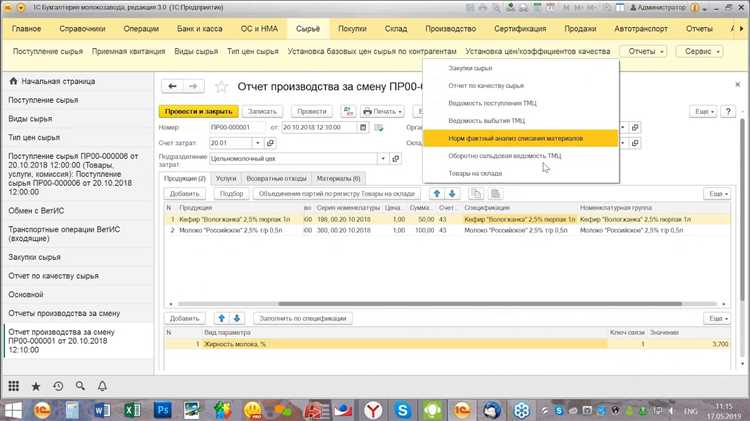Move row down in the Продукция table
This screenshot has width=750, height=421.
[x=452, y=193]
